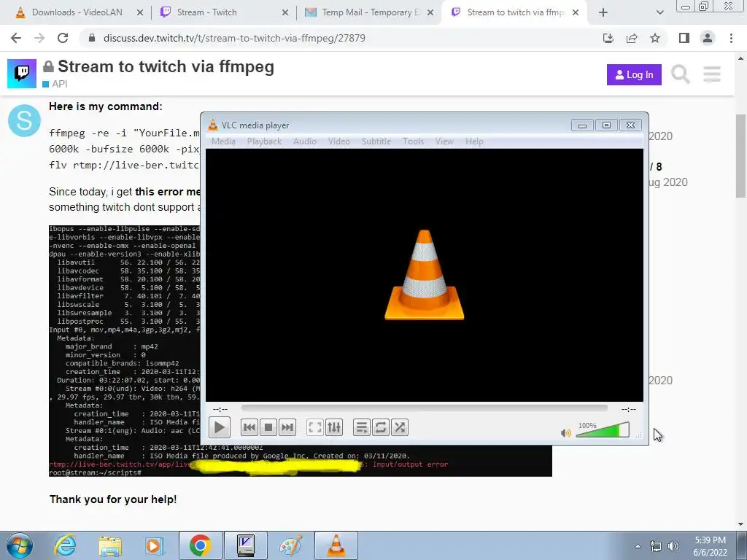The width and height of the screenshot is (747, 560).
Task: Adjust the VLC volume slider
Action: coord(603,430)
